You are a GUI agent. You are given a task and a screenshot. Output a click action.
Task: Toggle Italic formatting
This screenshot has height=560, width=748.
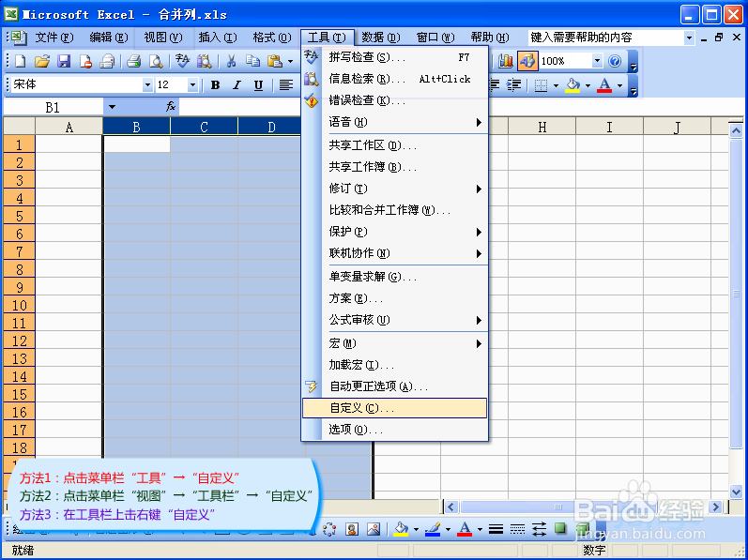(237, 85)
